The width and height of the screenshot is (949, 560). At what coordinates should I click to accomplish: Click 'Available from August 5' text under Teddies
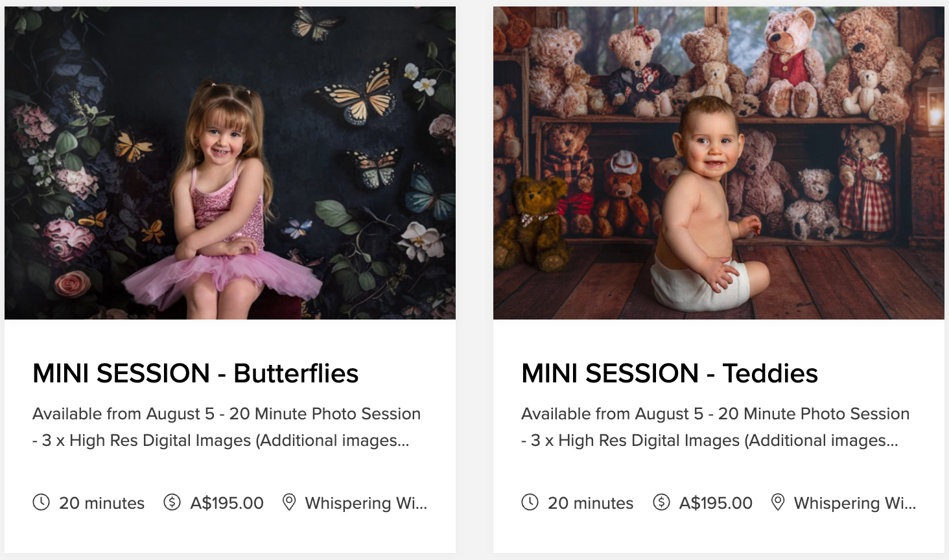coord(612,414)
